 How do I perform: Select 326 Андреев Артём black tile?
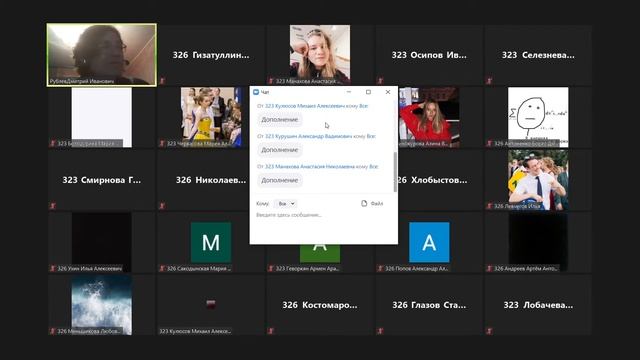click(538, 242)
